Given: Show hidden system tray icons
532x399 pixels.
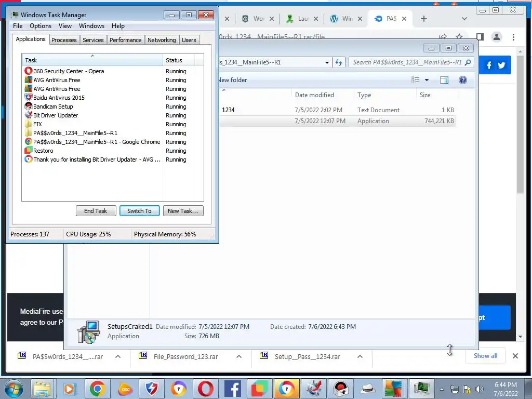Looking at the screenshot, I should pos(442,390).
